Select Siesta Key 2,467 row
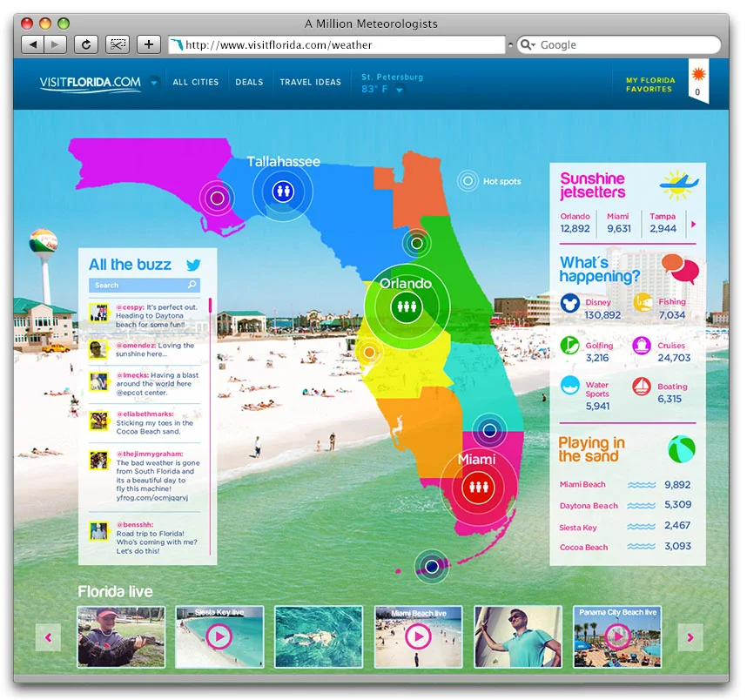 pyautogui.click(x=625, y=526)
